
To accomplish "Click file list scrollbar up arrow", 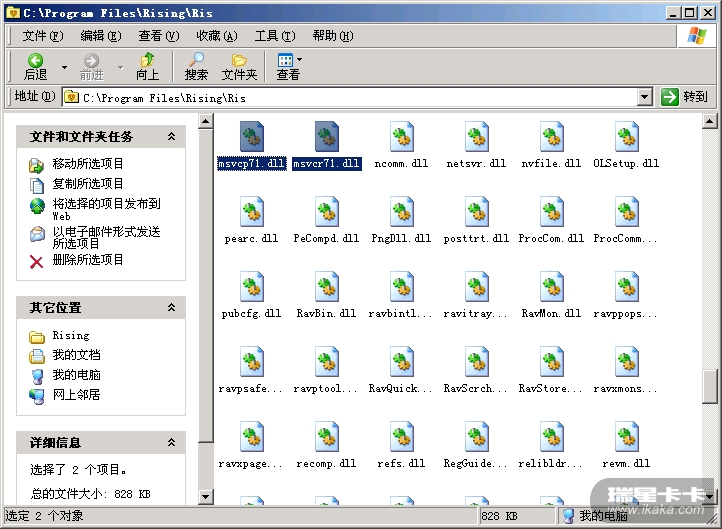I will tap(710, 121).
